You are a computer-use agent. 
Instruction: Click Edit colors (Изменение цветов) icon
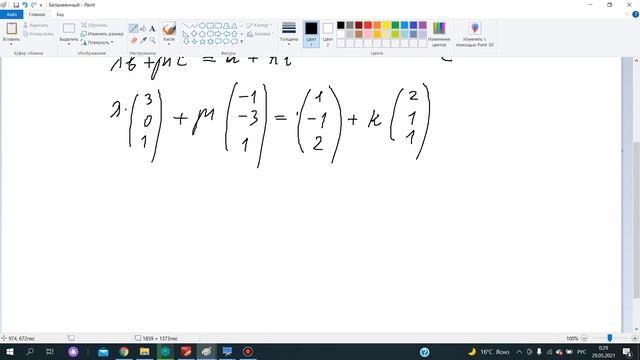tap(439, 28)
